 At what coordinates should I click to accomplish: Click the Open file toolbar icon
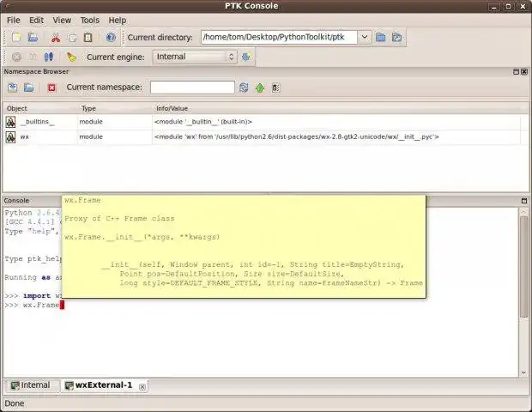coord(33,37)
